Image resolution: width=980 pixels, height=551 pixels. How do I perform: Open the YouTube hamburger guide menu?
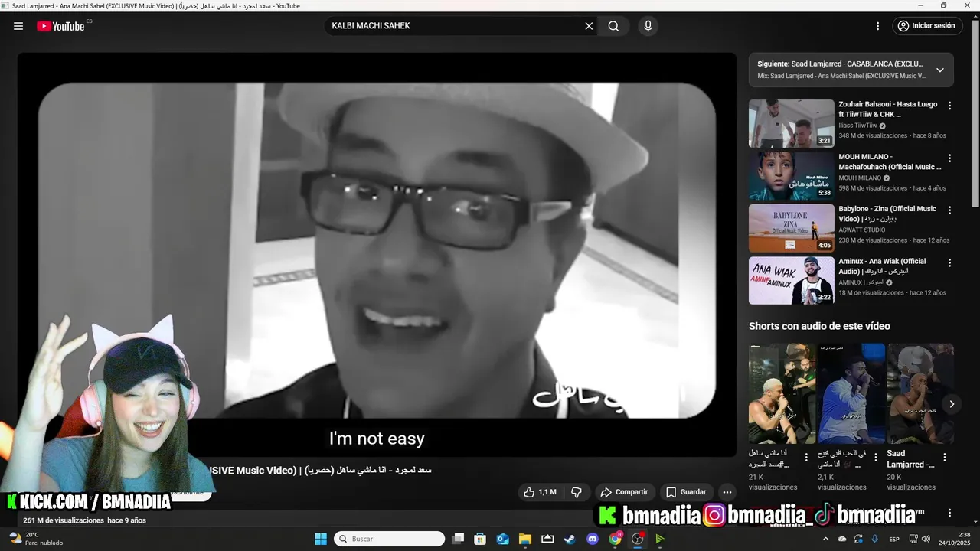pyautogui.click(x=18, y=26)
